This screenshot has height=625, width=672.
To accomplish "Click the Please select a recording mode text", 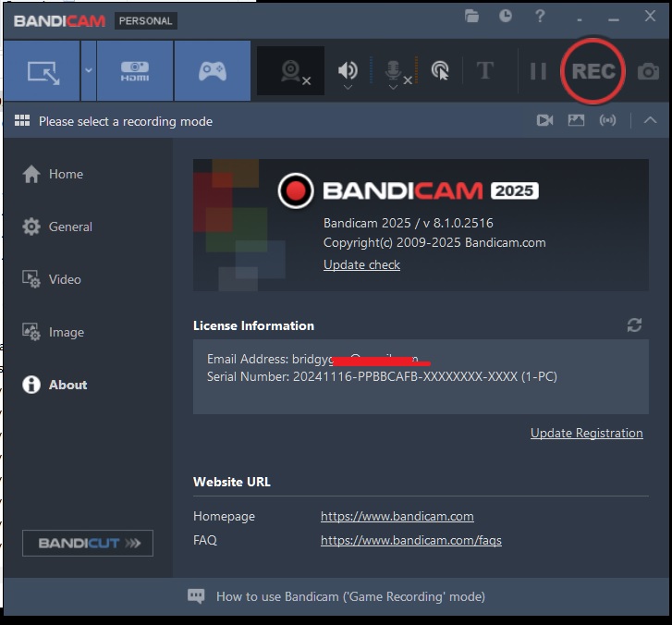I will point(126,121).
